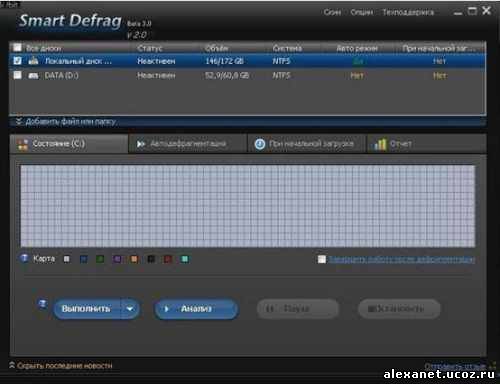Click the red legend color swatch
The height and width of the screenshot is (384, 500).
click(x=168, y=259)
